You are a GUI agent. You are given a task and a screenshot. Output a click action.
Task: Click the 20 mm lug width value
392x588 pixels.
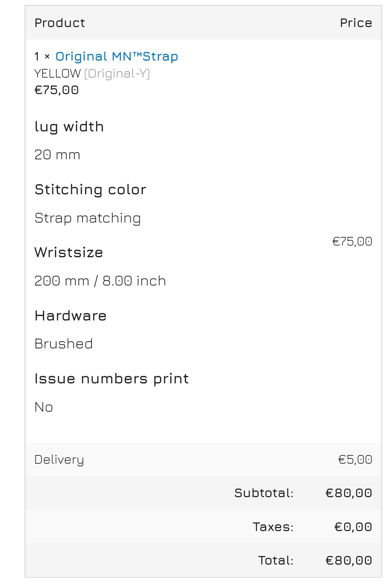pos(57,155)
